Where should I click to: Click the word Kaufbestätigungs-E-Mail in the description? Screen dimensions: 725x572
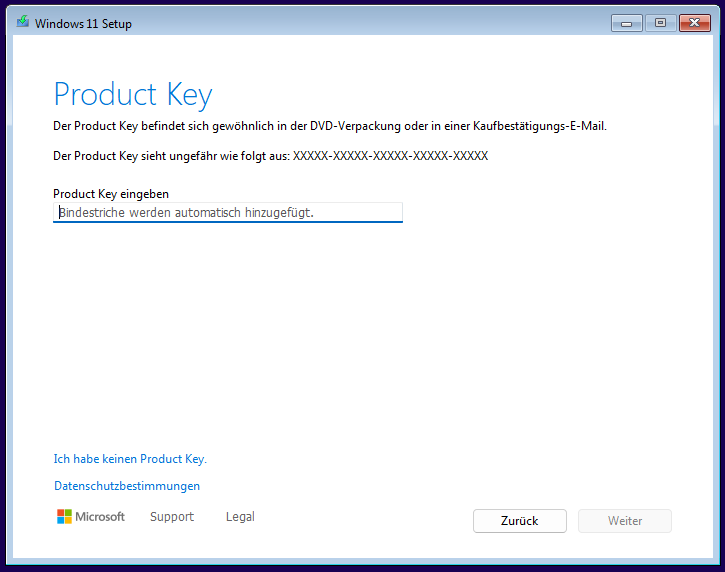pos(540,126)
